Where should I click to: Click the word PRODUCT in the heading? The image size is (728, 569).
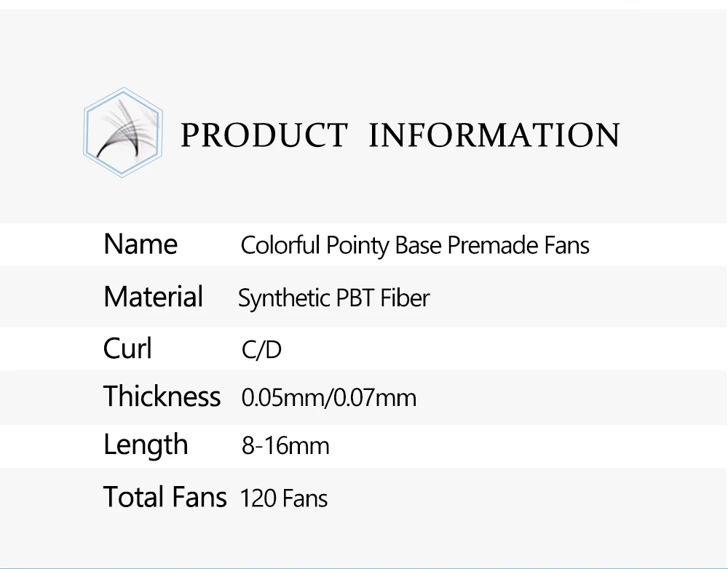264,135
